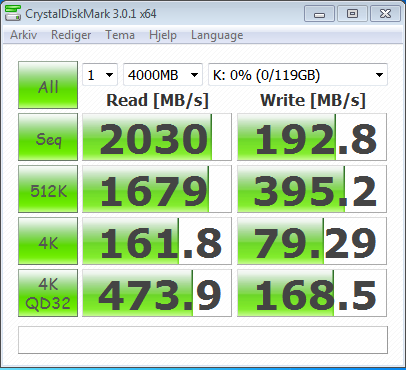Open the Arkiv menu
Image resolution: width=406 pixels, height=370 pixels.
(23, 35)
